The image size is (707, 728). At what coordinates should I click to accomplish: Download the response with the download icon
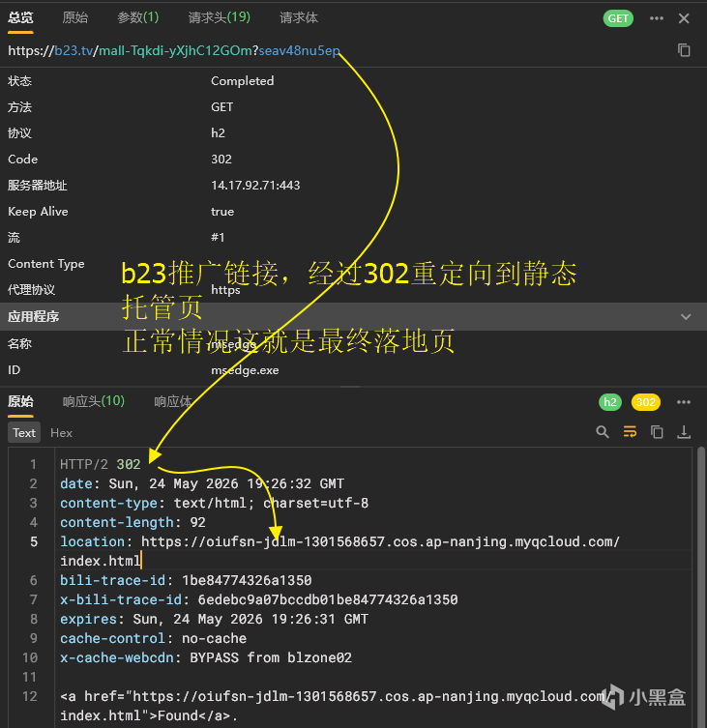[684, 432]
